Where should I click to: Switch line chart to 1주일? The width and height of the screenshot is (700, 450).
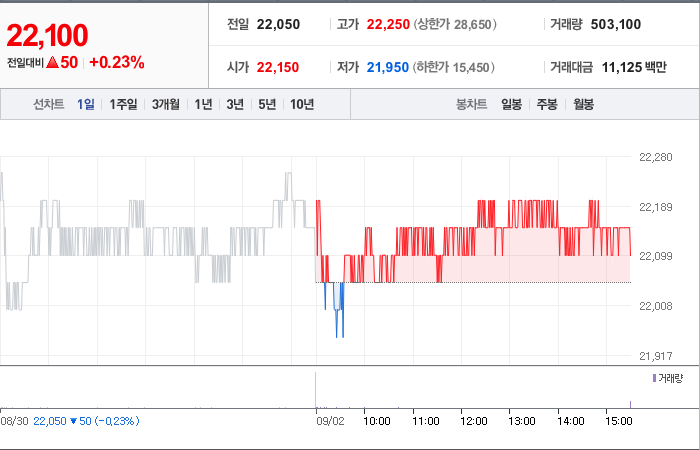pyautogui.click(x=123, y=104)
